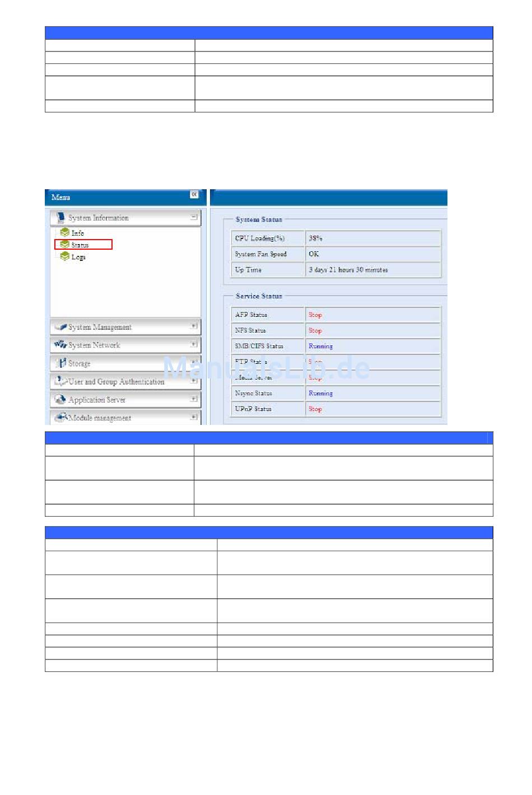
Task: Click the Running value for SMB/CIFS Status
Action: tap(320, 346)
